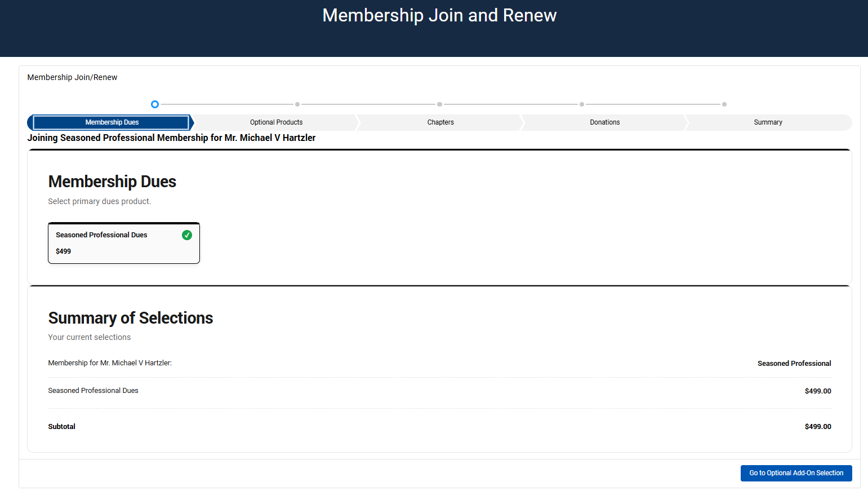
Task: Open the Membership Dues step tab
Action: 112,122
